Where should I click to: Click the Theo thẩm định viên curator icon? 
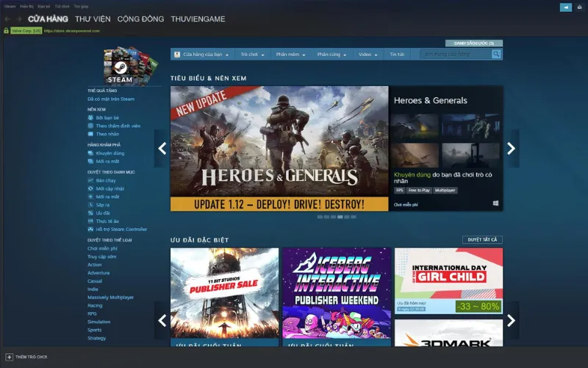(x=90, y=126)
